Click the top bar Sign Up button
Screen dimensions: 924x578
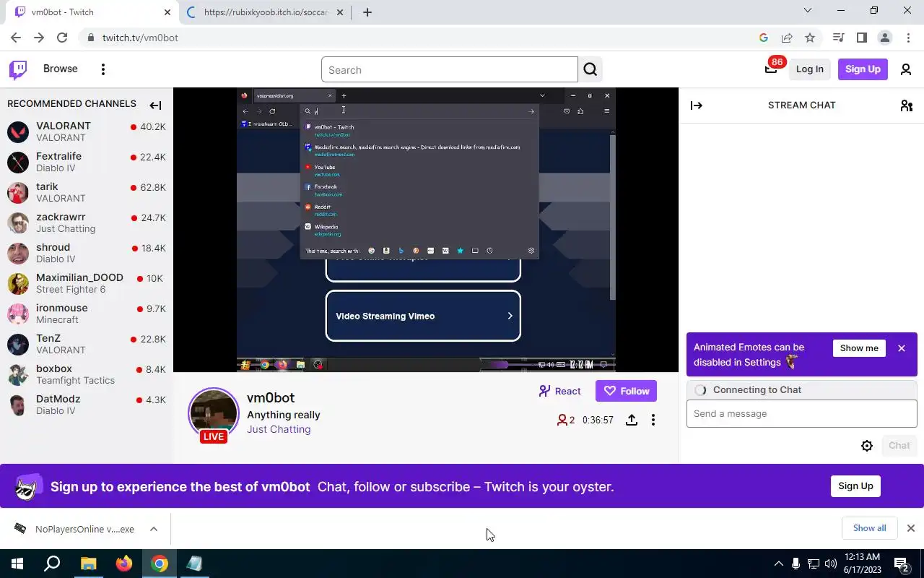(x=863, y=69)
